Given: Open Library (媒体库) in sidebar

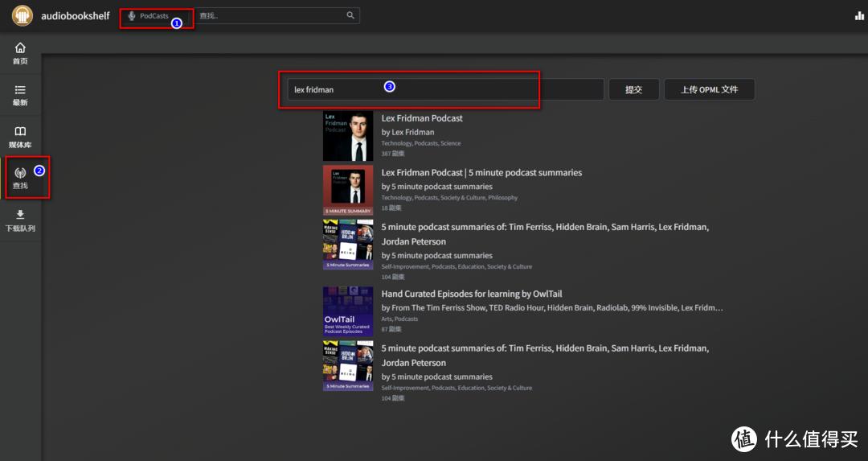Looking at the screenshot, I should tap(20, 137).
